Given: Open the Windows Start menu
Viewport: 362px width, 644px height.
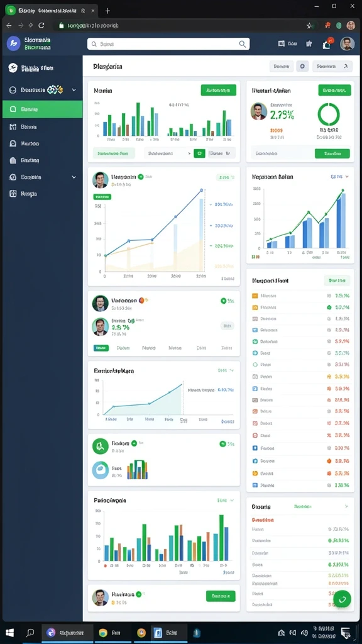Looking at the screenshot, I should coord(10,633).
